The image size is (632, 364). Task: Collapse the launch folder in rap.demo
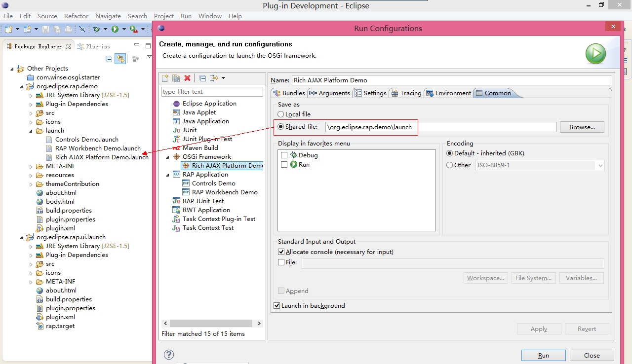tap(31, 131)
